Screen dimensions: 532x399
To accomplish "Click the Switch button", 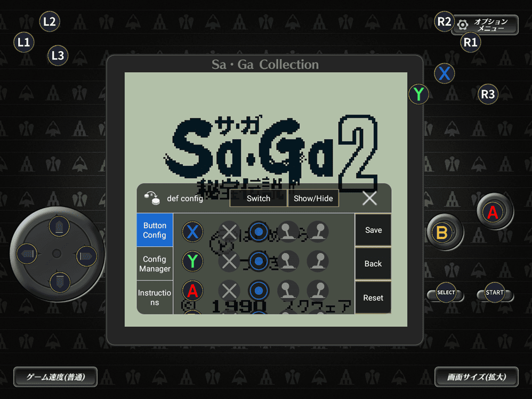I will 258,198.
